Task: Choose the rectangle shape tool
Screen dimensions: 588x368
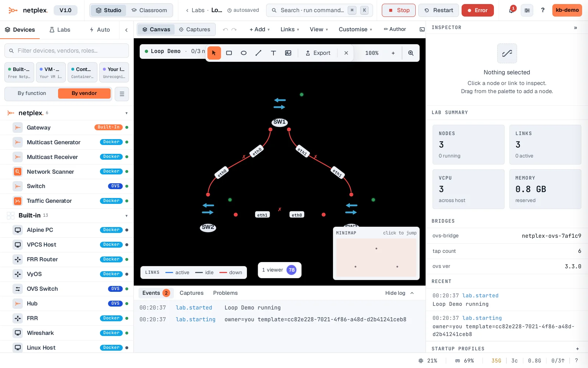Action: tap(229, 53)
